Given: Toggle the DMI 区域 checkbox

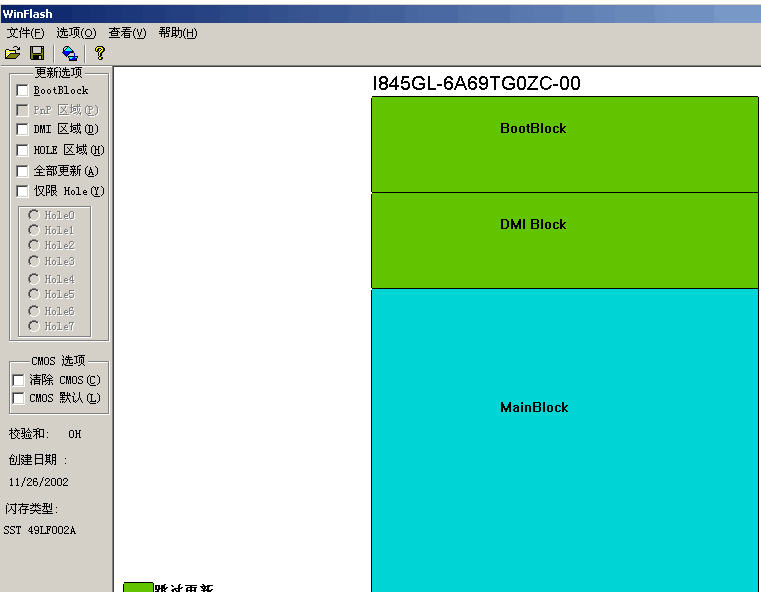Looking at the screenshot, I should coord(23,129).
